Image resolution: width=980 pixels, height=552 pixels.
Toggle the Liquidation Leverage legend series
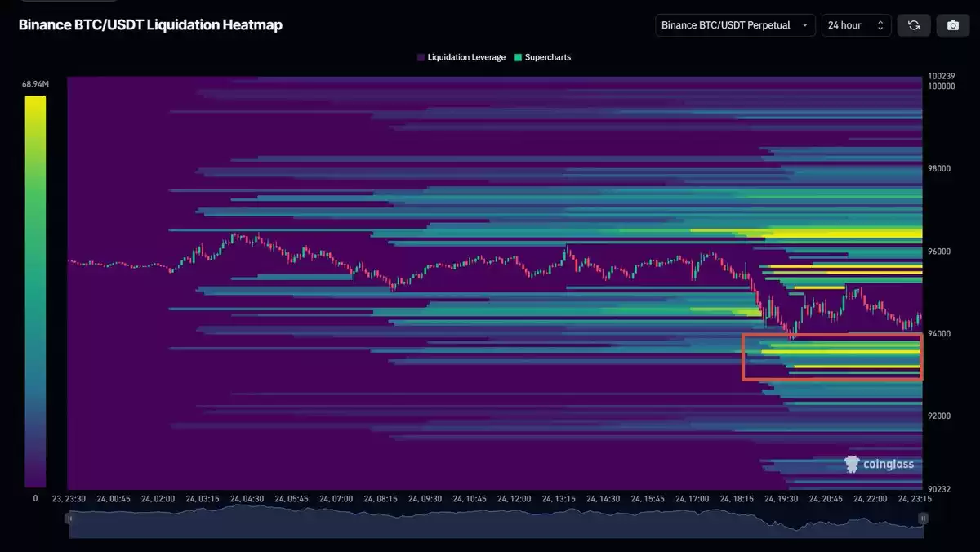(x=461, y=57)
